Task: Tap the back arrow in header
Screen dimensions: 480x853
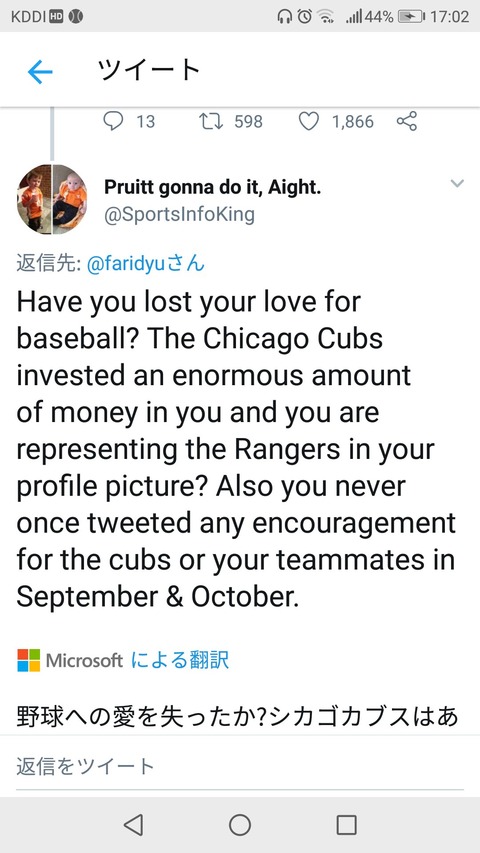Action: click(40, 71)
